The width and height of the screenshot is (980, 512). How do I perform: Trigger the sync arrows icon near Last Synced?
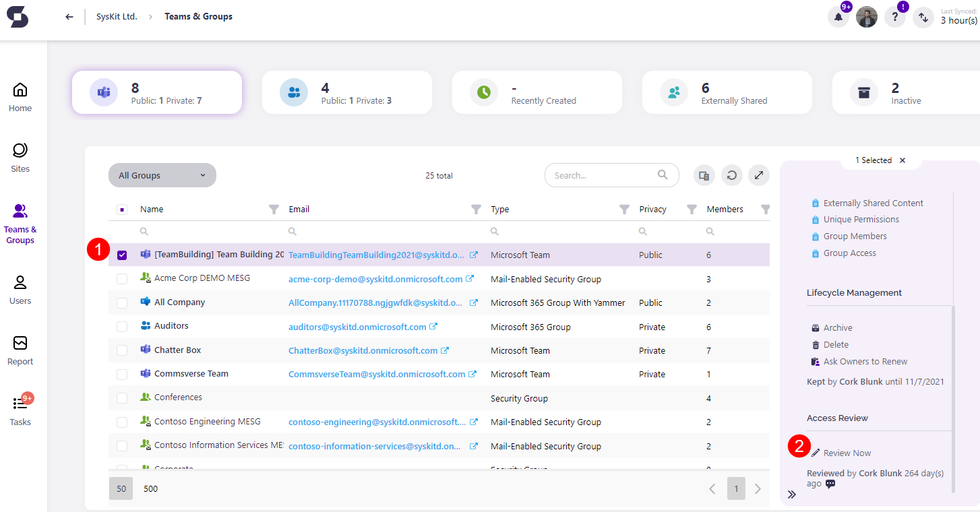(923, 17)
